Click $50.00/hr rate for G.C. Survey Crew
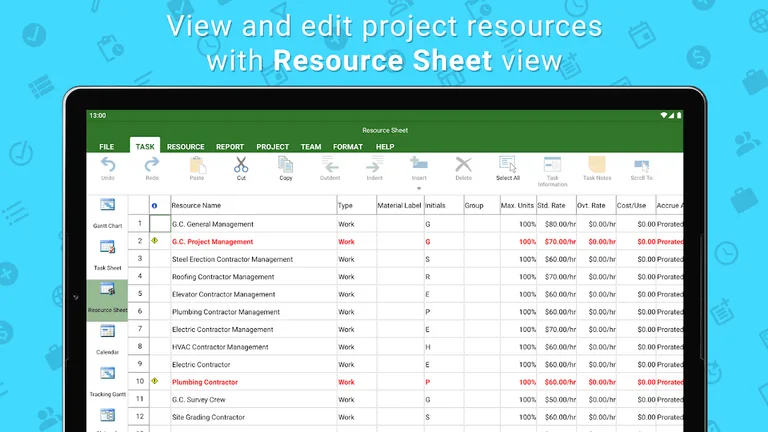This screenshot has height=432, width=768. click(560, 400)
